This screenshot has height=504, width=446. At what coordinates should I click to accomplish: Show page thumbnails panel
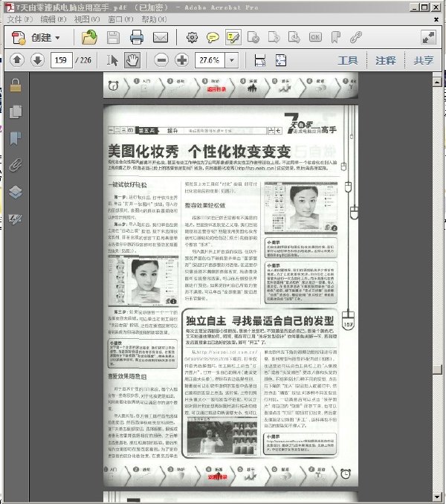pos(16,112)
